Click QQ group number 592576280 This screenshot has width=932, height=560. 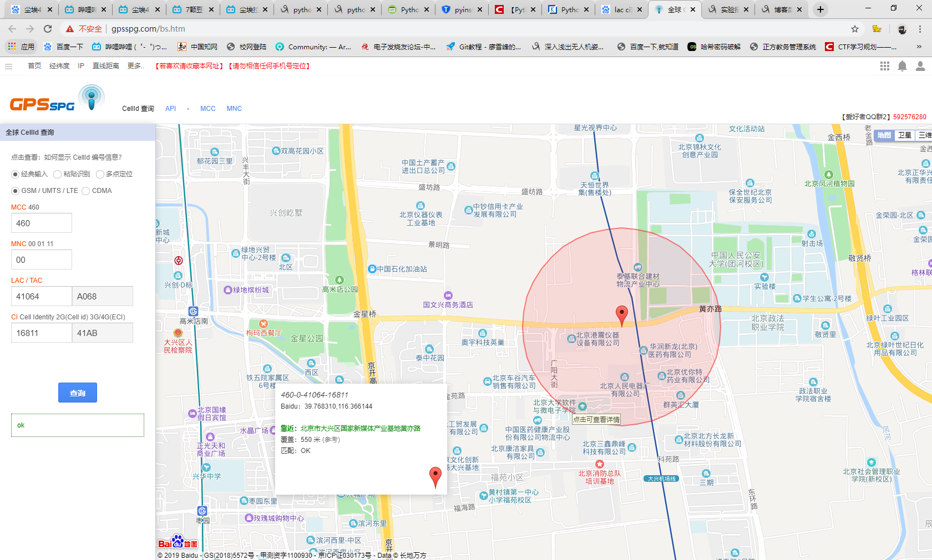coord(910,117)
